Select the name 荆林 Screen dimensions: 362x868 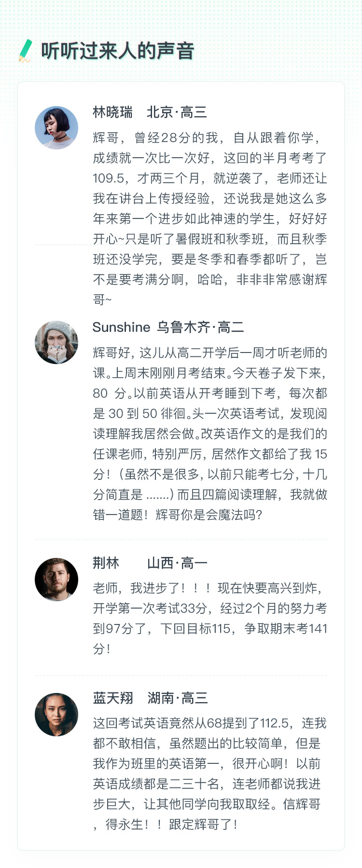pos(106,563)
